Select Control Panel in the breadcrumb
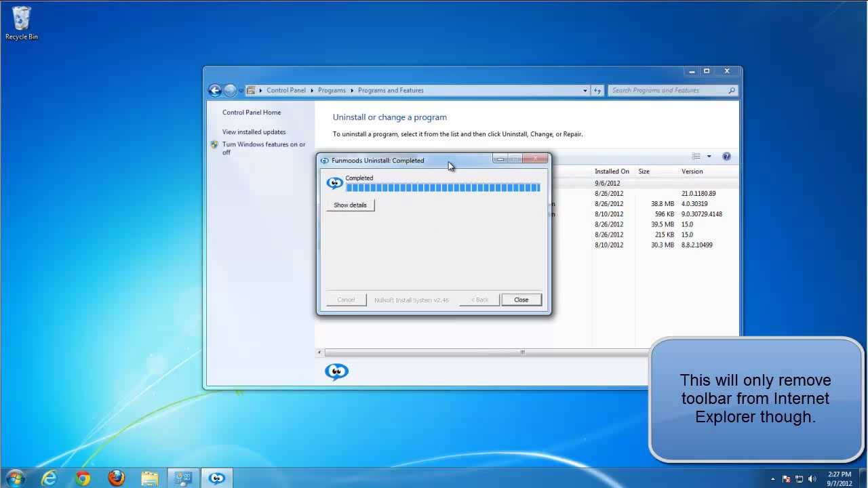This screenshot has width=868, height=488. pos(286,90)
